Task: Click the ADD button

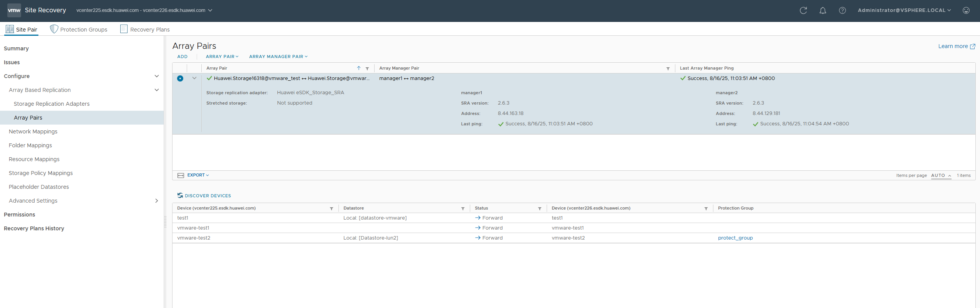Action: (182, 57)
